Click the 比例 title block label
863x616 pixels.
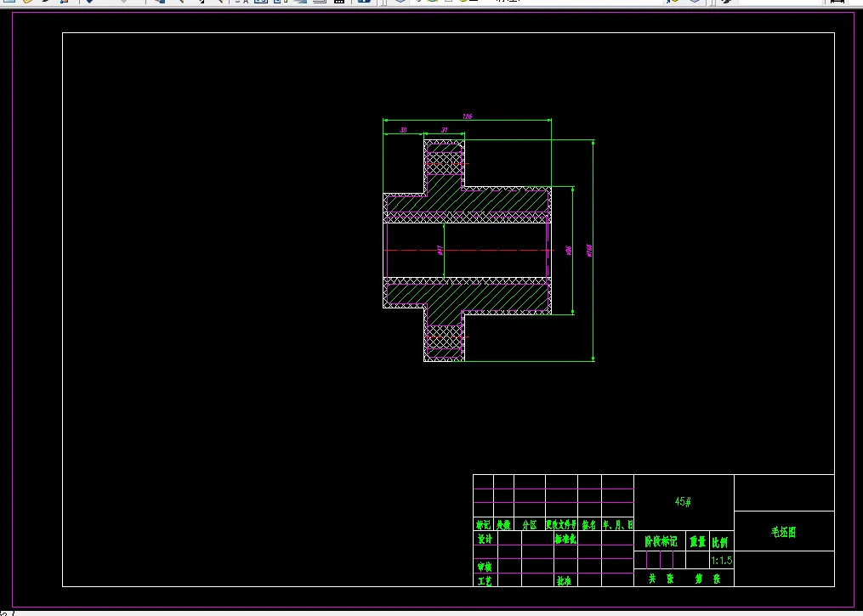pos(720,542)
